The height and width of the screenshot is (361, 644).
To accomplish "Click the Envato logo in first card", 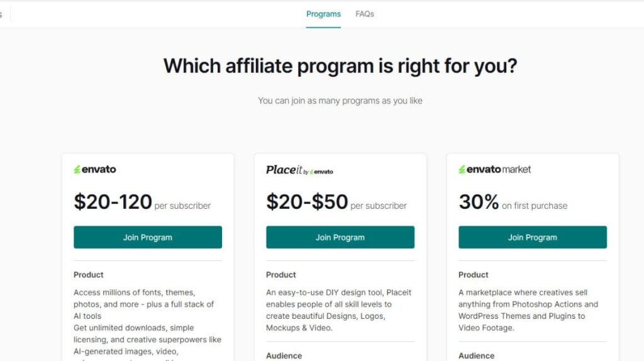I will [95, 169].
